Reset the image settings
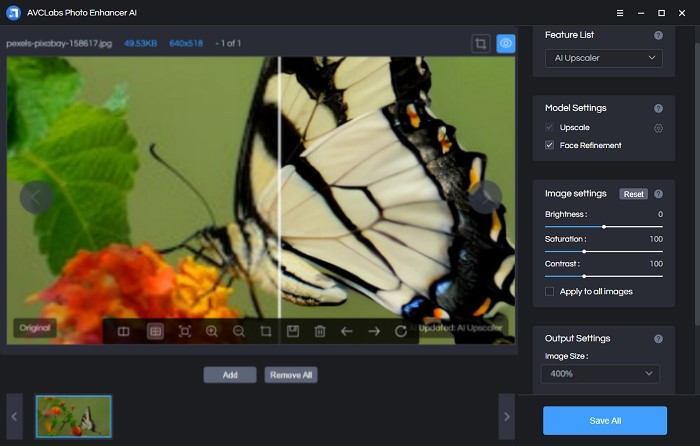The width and height of the screenshot is (700, 446). coord(633,194)
